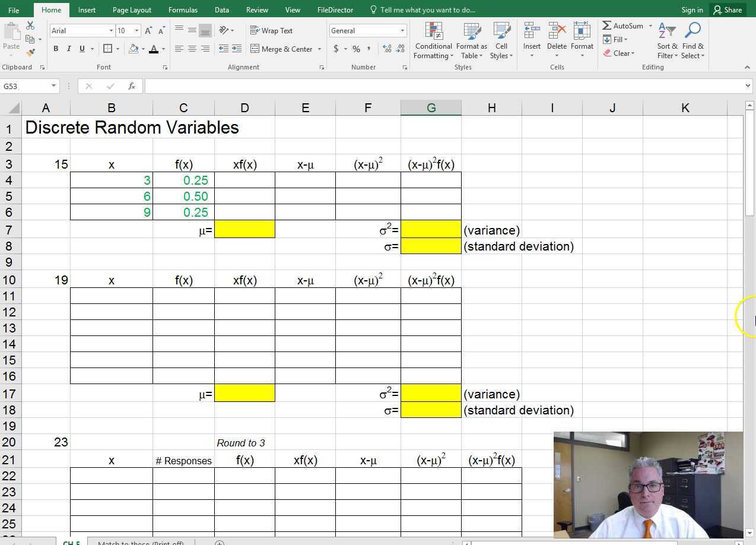Click the Find & Select icon
This screenshot has height=545, width=756.
tap(693, 40)
